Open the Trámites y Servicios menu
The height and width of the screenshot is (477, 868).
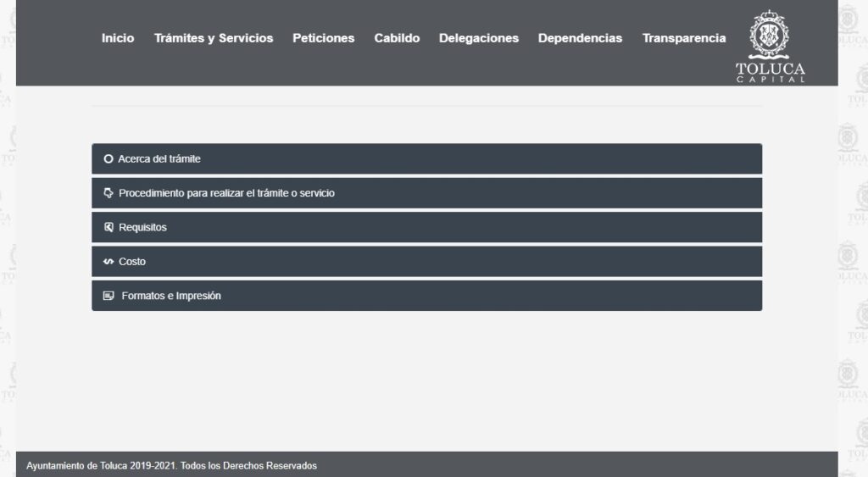[214, 38]
